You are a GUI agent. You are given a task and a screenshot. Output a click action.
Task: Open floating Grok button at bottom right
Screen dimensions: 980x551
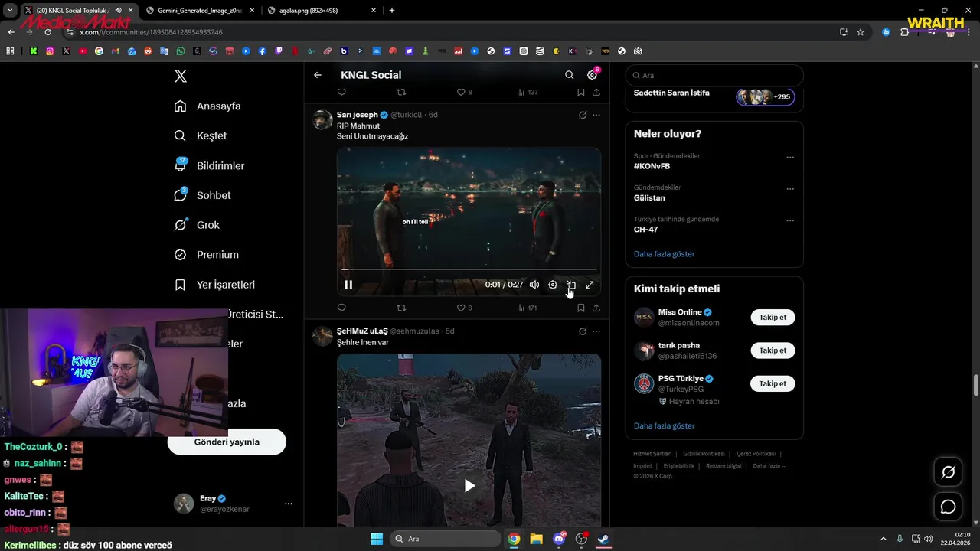[948, 472]
